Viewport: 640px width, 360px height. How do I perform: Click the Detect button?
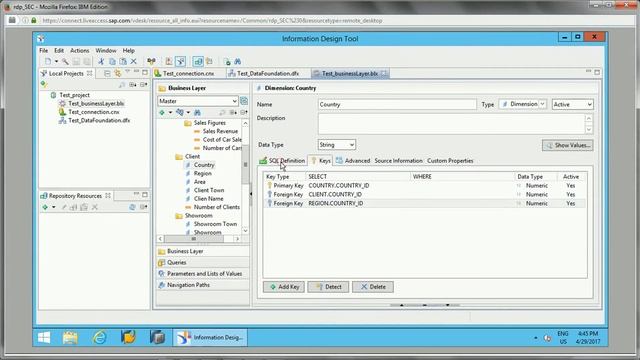(x=328, y=287)
